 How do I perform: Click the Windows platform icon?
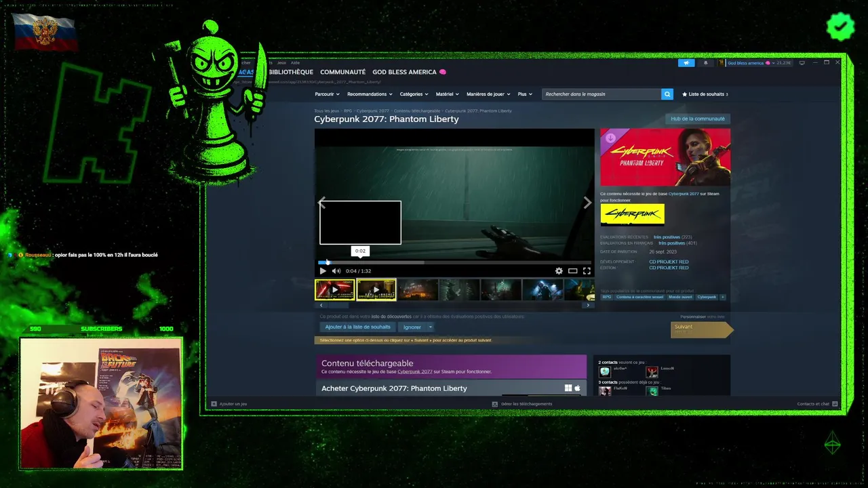tap(568, 388)
